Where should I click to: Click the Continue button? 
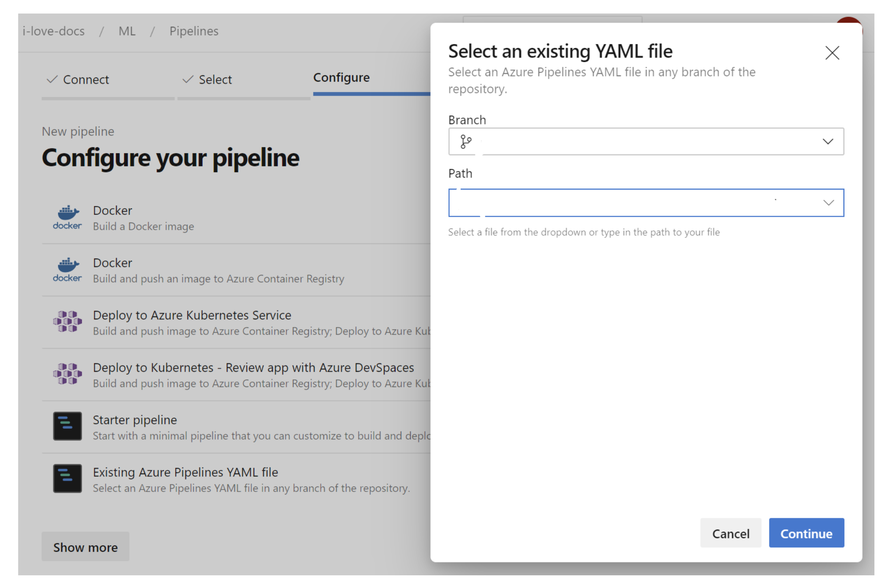[x=806, y=533]
